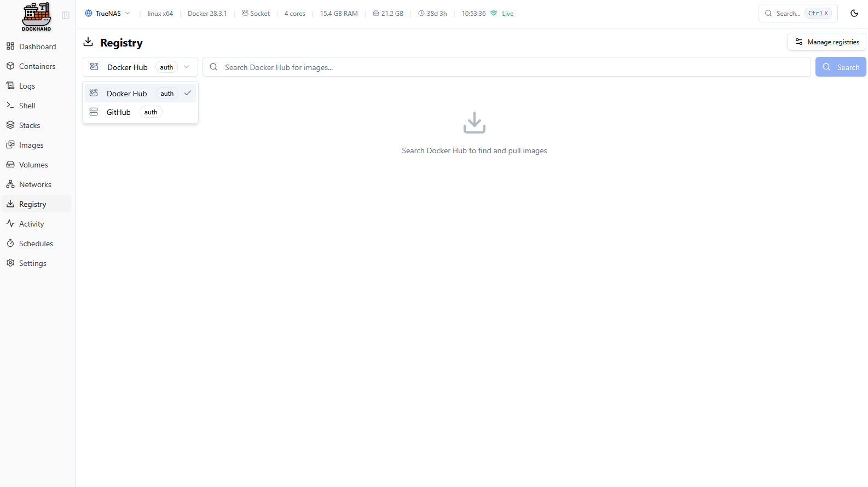Click the Dockhand ship logo
Screen dimensions: 868x487
coord(36,16)
